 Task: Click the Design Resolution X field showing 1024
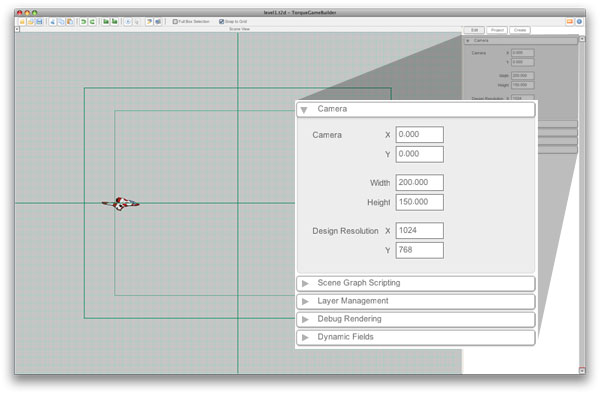419,231
